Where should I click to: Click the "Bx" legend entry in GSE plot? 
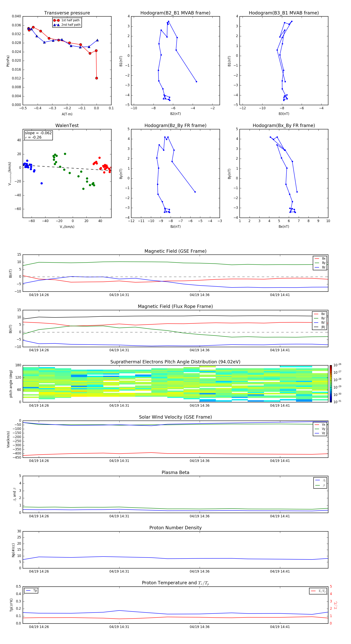click(x=320, y=259)
